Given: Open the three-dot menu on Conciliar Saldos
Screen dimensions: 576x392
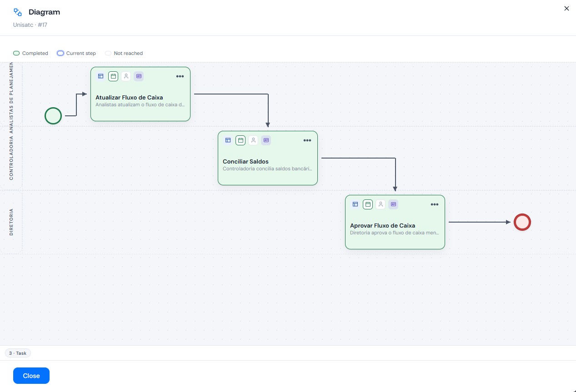Looking at the screenshot, I should [307, 140].
